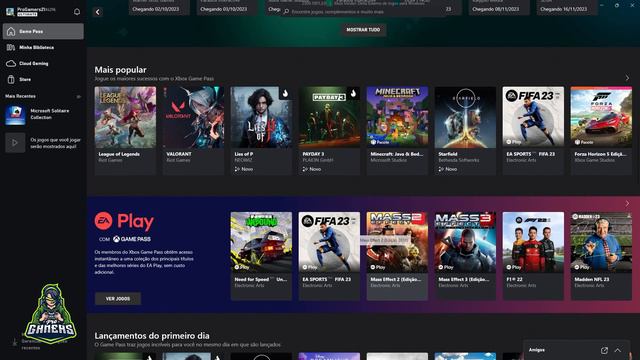Open FIFA 23 in EA Play row
640x360 pixels.
(329, 256)
